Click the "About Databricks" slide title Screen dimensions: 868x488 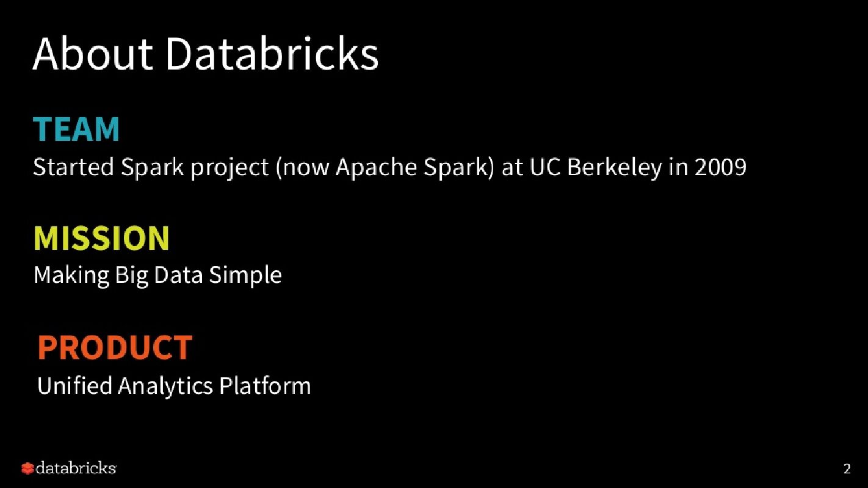tap(206, 54)
